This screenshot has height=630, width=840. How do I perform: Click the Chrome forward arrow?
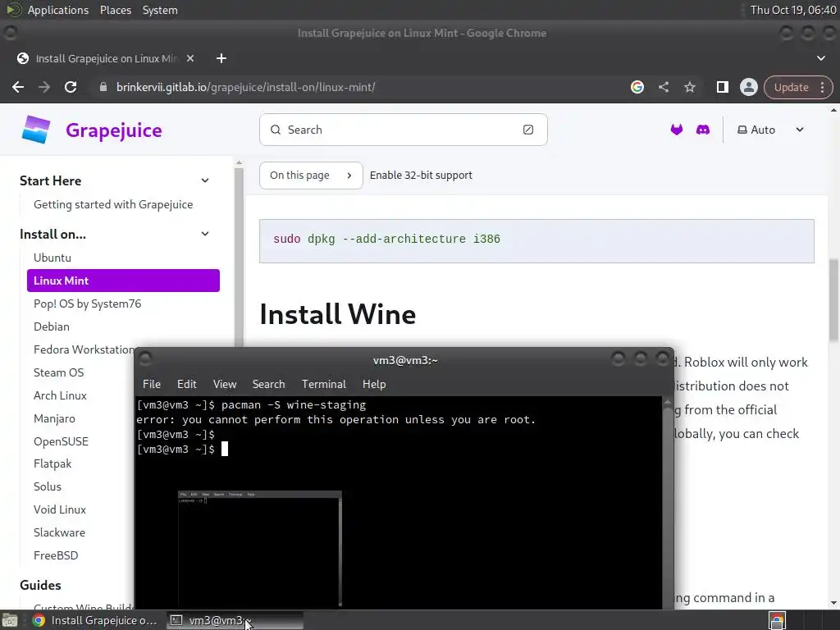(x=44, y=87)
